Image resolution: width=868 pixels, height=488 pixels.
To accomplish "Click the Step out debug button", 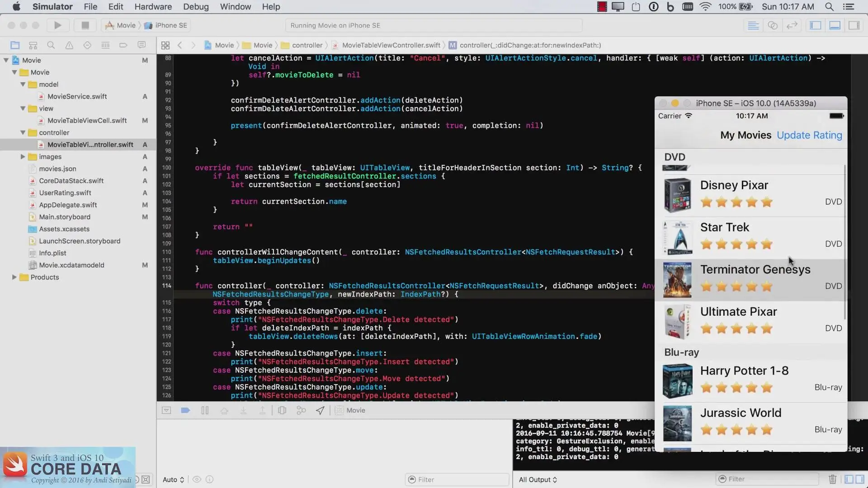I will [x=262, y=410].
